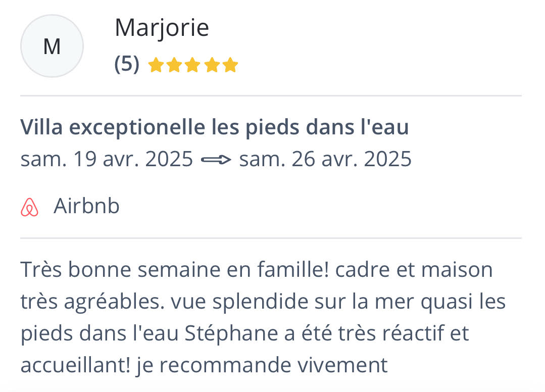Select check-in date sam. 19 avr. 2025

107,159
